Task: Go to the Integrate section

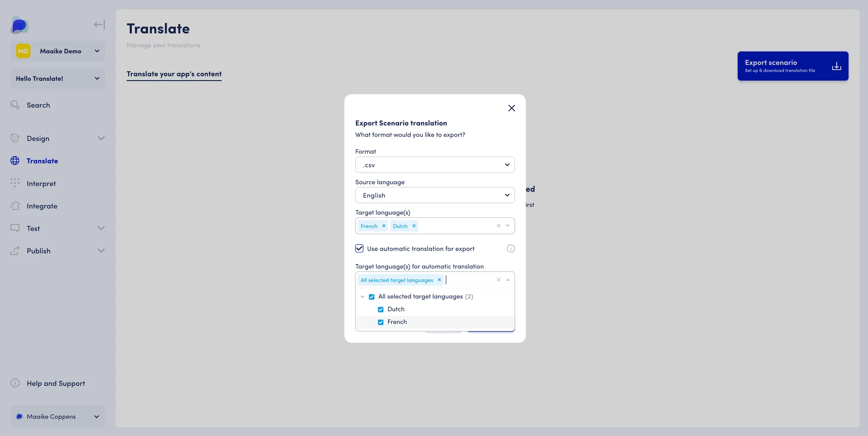Action: click(x=42, y=206)
